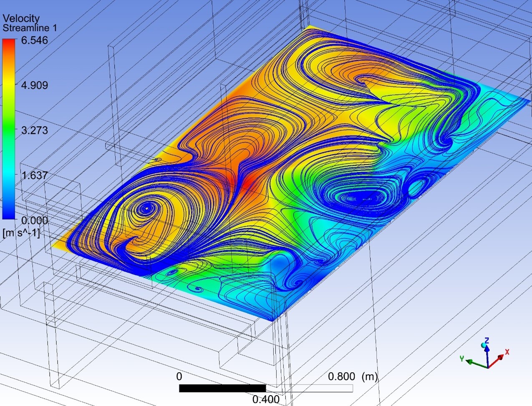Click the green Y axis arrow on triad
The width and height of the screenshot is (532, 406).
(x=471, y=361)
